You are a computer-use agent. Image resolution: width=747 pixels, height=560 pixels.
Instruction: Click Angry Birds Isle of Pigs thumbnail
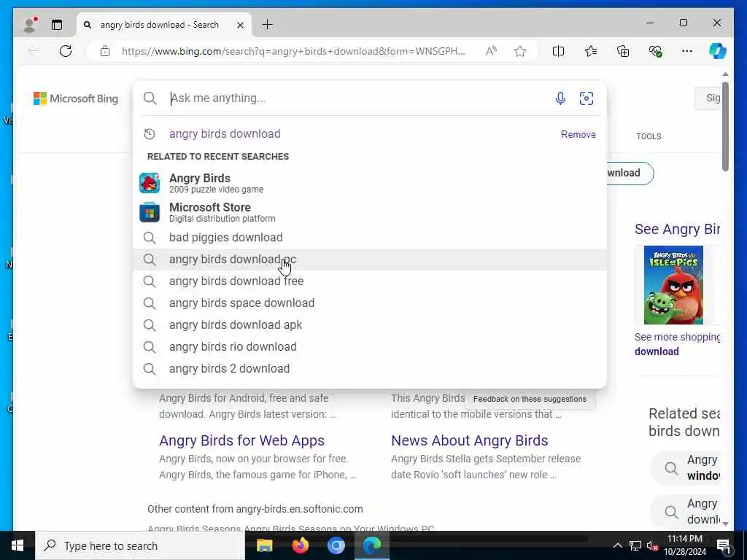tap(673, 285)
